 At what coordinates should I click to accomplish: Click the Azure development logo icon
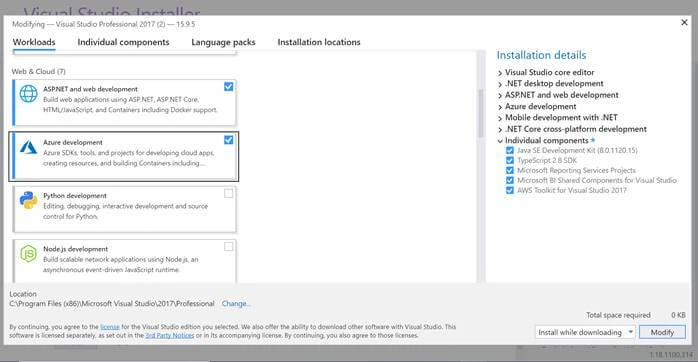28,147
